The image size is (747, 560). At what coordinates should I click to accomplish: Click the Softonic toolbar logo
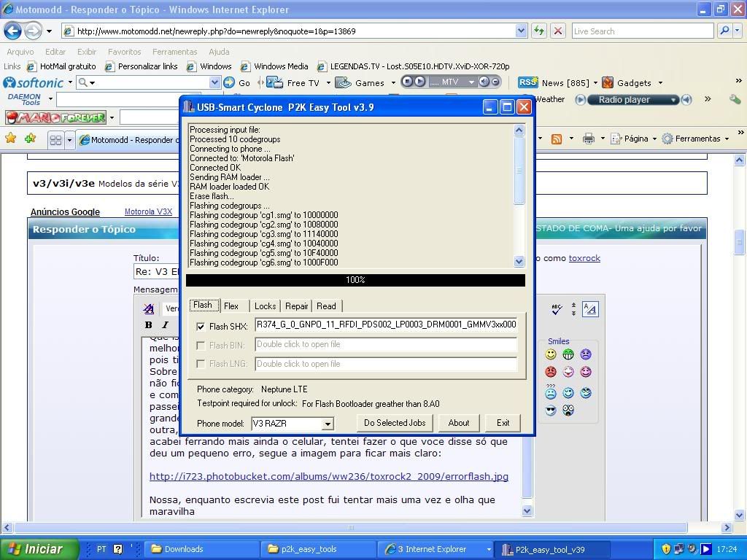[34, 83]
